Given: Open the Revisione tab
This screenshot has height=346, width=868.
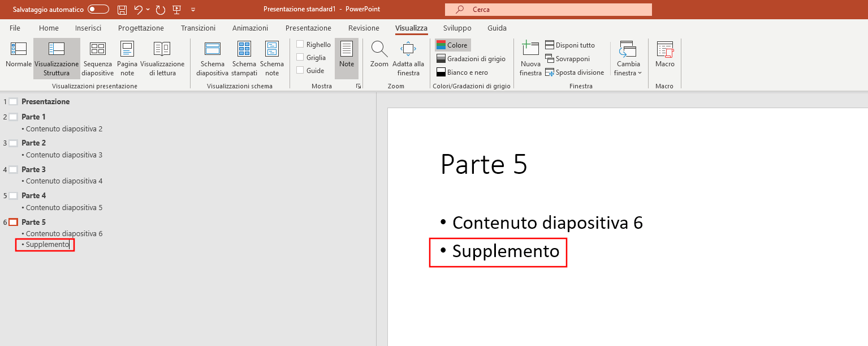Looking at the screenshot, I should [364, 28].
